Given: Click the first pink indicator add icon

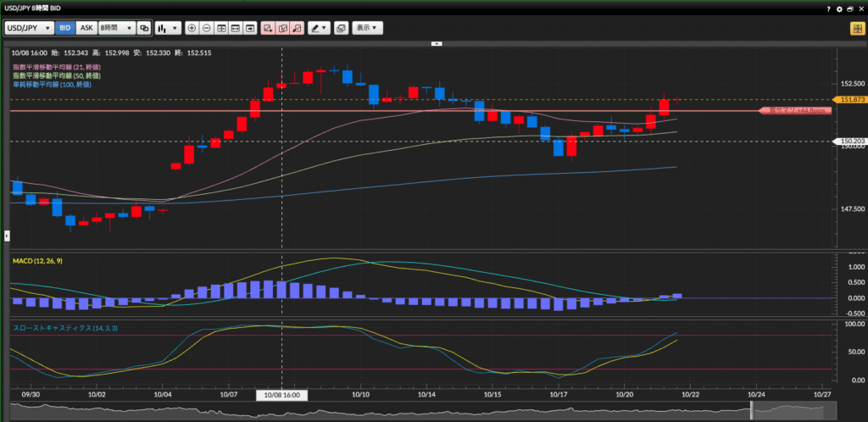Looking at the screenshot, I should [268, 28].
